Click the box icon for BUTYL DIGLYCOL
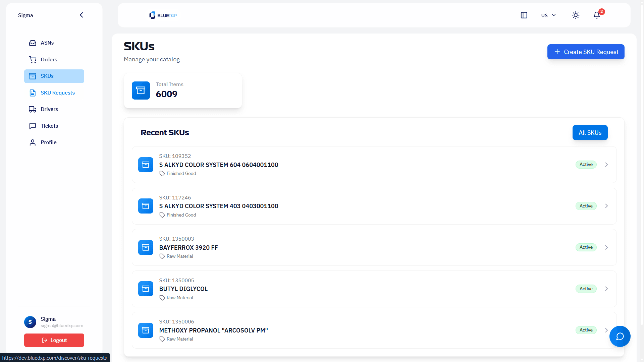This screenshot has width=644, height=362. pos(146,289)
